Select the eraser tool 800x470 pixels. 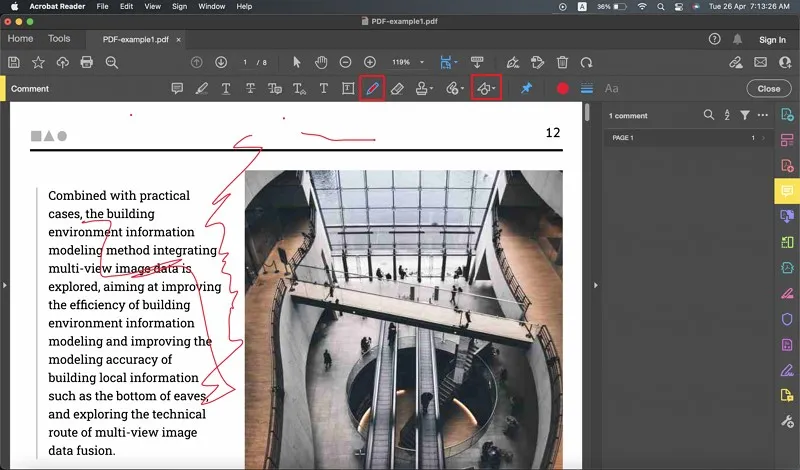click(397, 88)
